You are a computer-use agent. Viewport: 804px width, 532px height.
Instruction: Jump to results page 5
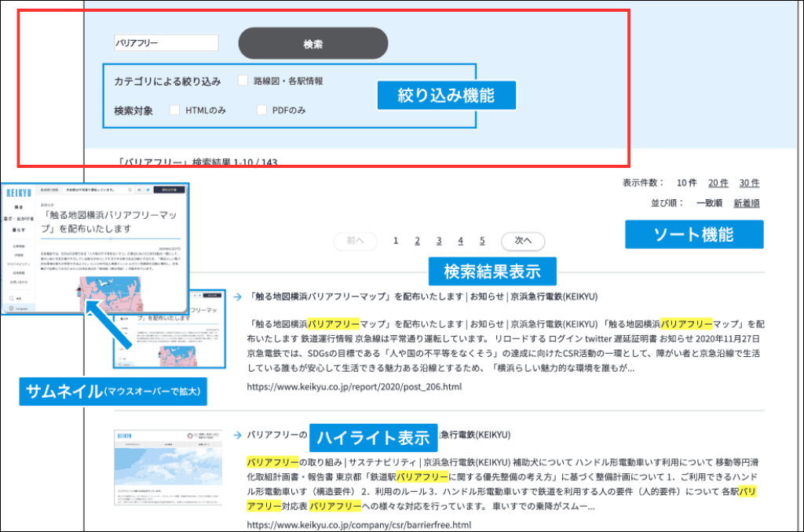pos(482,241)
